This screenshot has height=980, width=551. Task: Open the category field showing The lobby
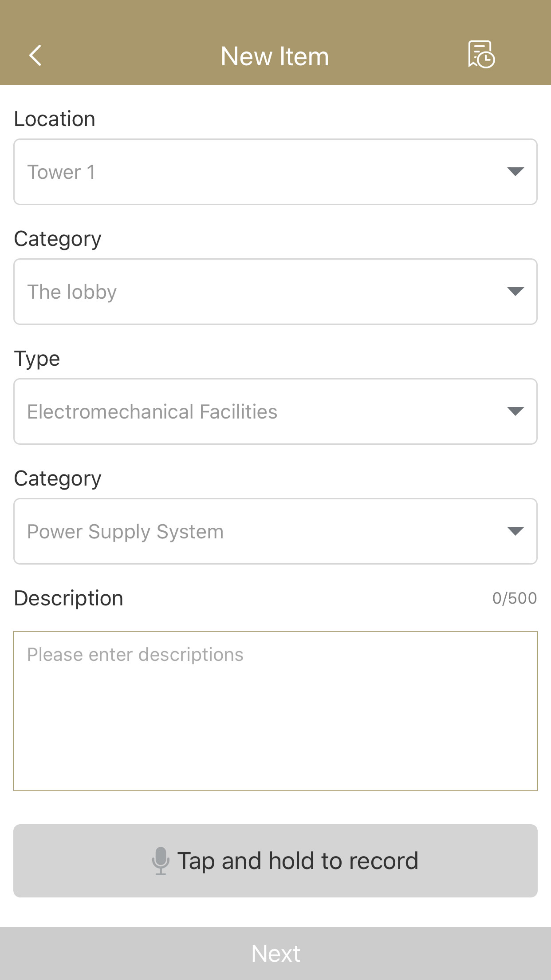click(275, 292)
